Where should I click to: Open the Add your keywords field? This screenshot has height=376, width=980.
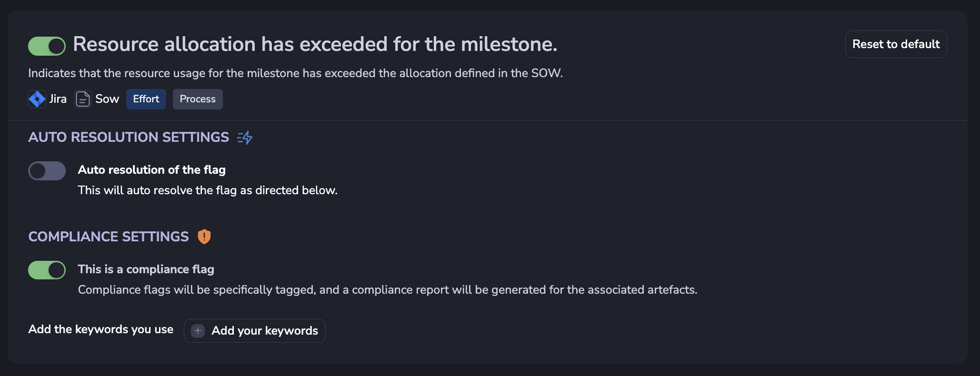[x=255, y=331]
